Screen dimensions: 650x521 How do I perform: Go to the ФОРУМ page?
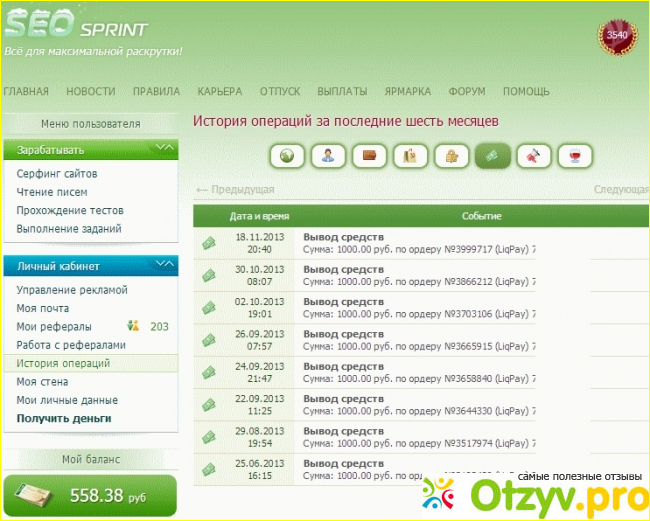466,91
